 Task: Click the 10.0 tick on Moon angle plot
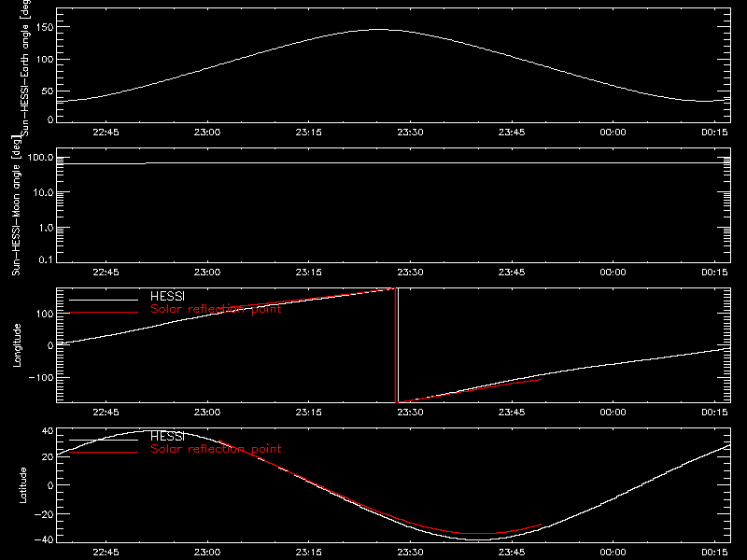44,192
